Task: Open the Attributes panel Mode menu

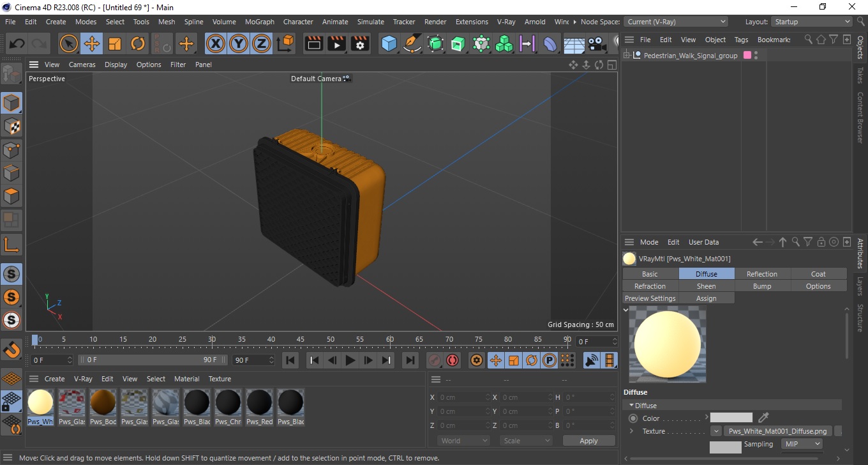Action: pos(649,242)
